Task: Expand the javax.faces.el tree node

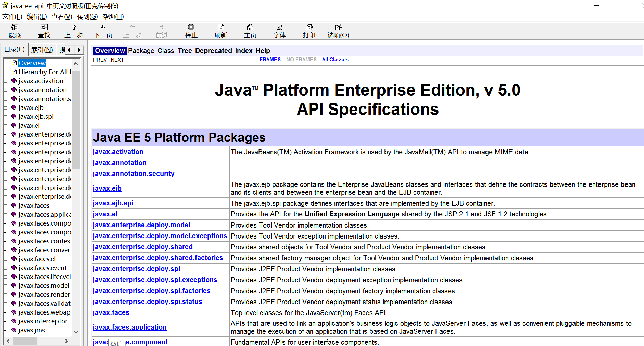Action: click(5, 259)
